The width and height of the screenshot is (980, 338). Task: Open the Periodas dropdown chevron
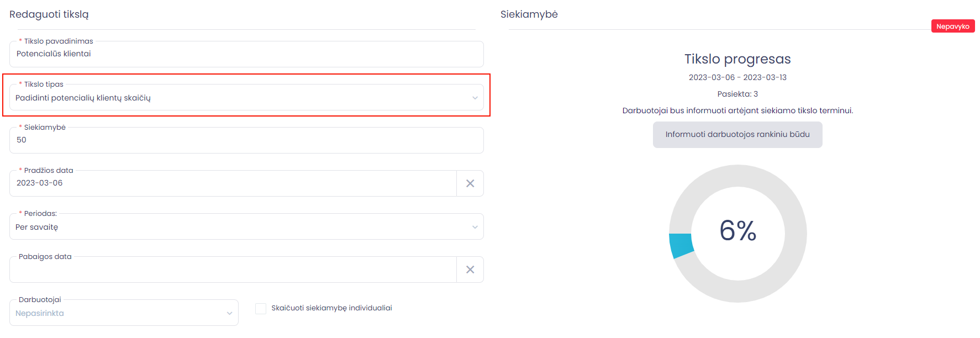coord(475,227)
